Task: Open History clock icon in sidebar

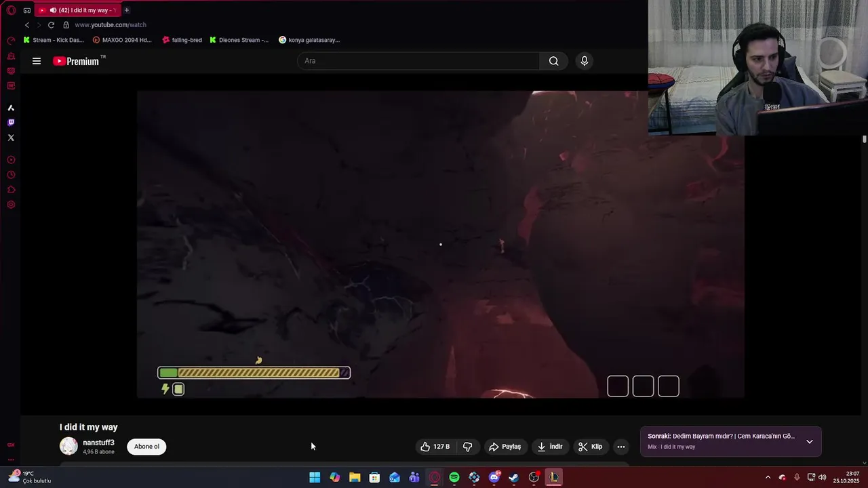Action: [11, 175]
